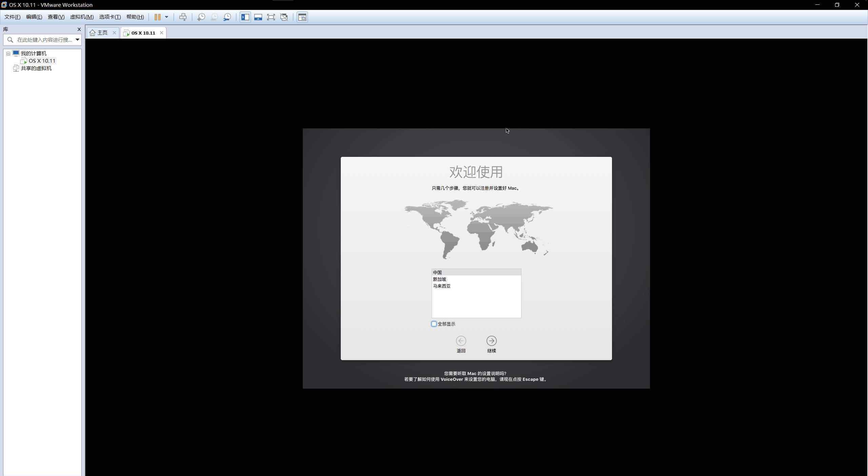
Task: Open the snapshot manager with the clock-wrench icon
Action: pyautogui.click(x=227, y=17)
